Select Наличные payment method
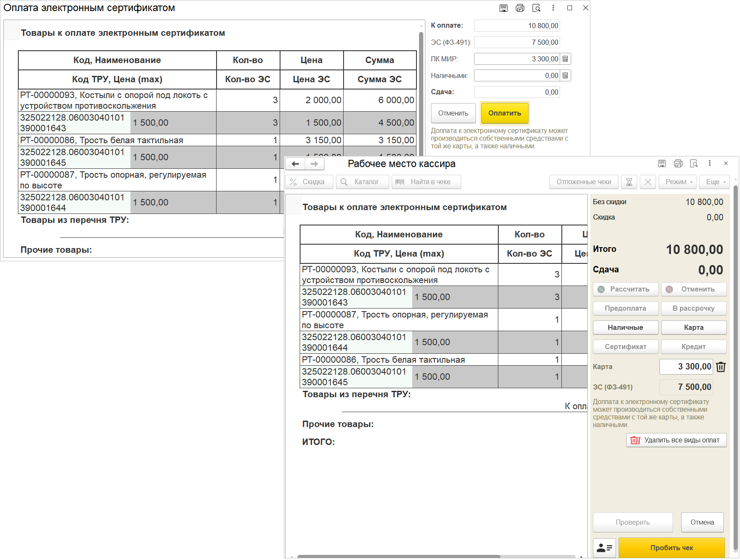 point(625,328)
